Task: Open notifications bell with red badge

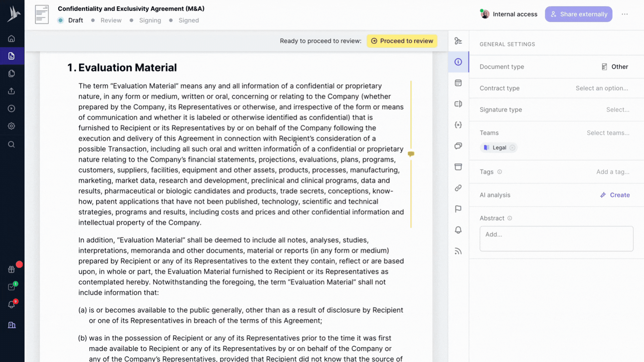Action: click(11, 304)
